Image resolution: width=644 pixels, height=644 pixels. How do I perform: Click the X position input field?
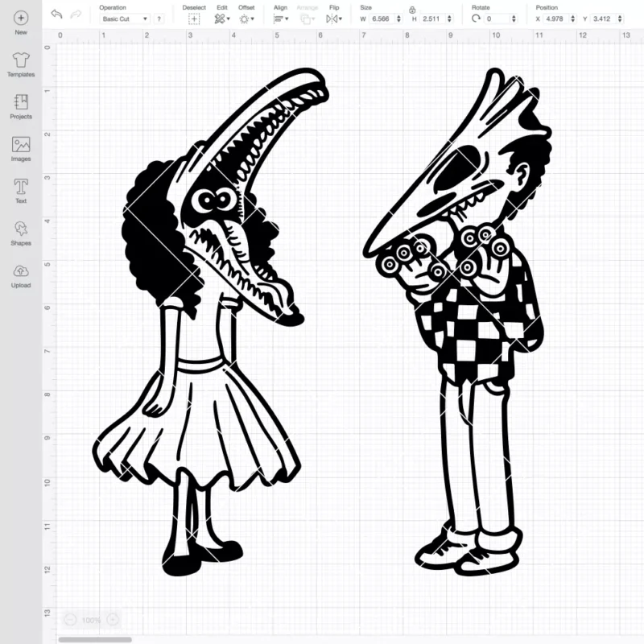click(x=555, y=19)
